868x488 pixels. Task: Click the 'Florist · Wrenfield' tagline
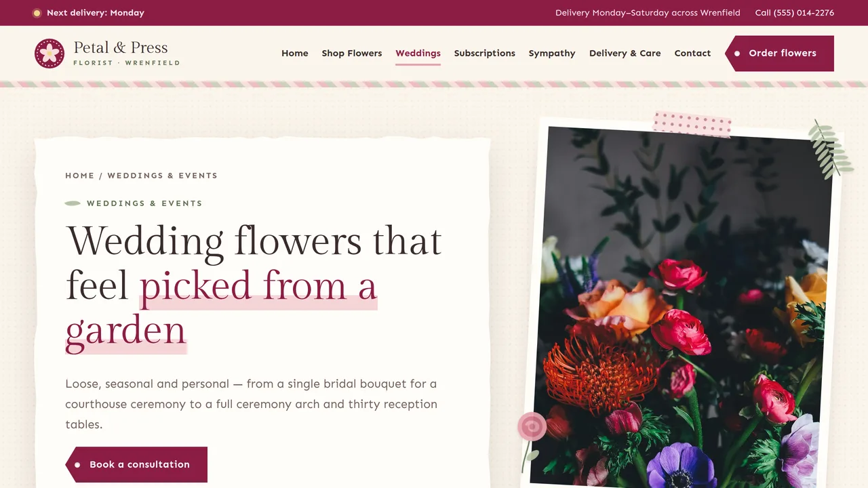point(127,63)
